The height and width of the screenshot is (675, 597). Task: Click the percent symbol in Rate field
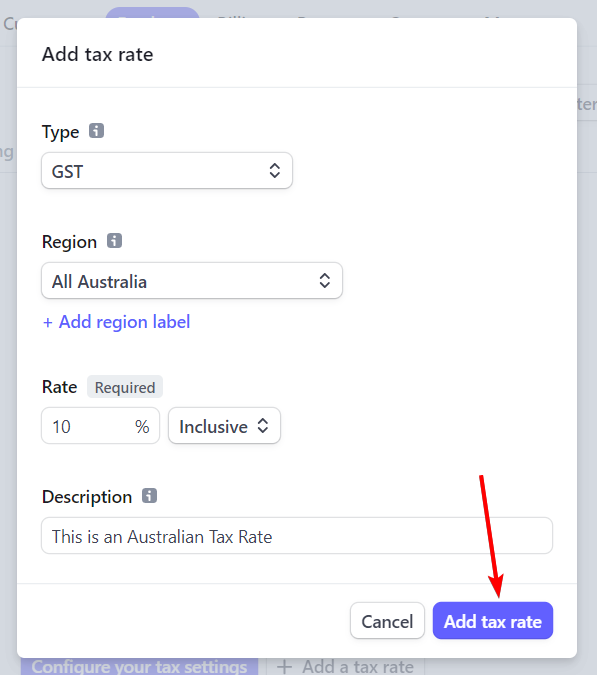pyautogui.click(x=142, y=427)
